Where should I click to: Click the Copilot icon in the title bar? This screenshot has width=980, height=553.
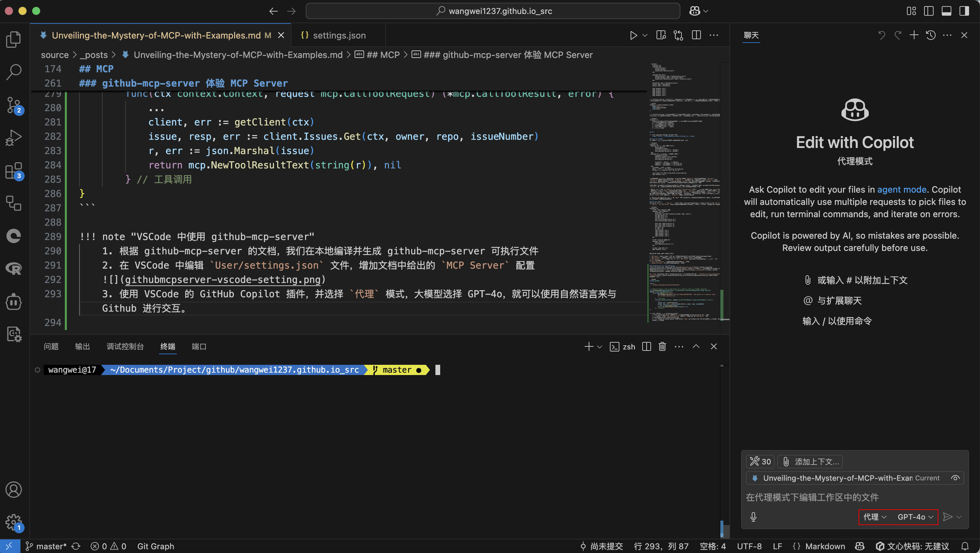[x=695, y=11]
